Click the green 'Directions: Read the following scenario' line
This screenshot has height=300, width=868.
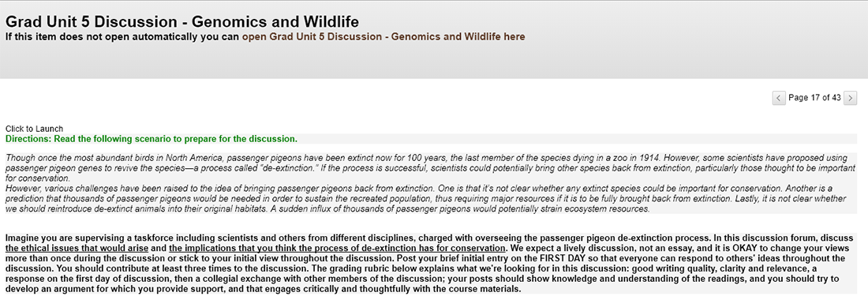pyautogui.click(x=152, y=138)
